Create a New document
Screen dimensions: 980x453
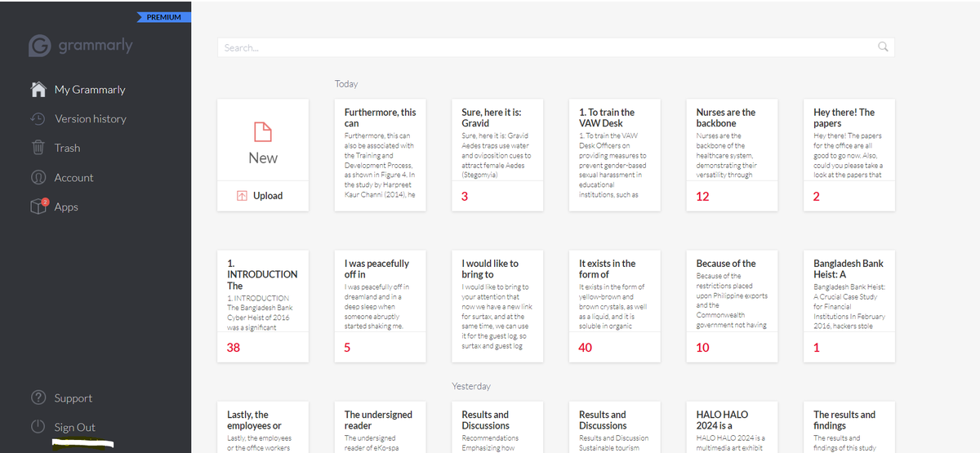coord(263,140)
